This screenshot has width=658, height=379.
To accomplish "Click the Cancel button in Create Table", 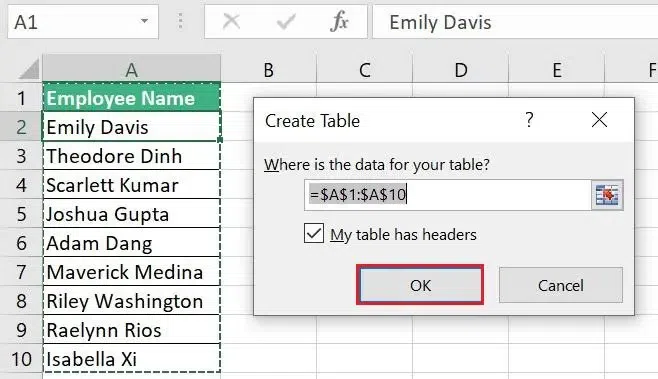I will point(561,285).
